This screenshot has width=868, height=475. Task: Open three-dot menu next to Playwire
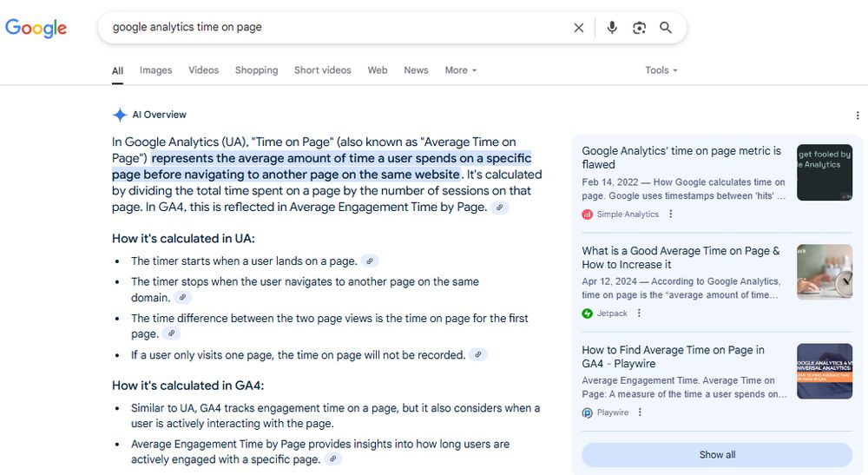pos(640,412)
